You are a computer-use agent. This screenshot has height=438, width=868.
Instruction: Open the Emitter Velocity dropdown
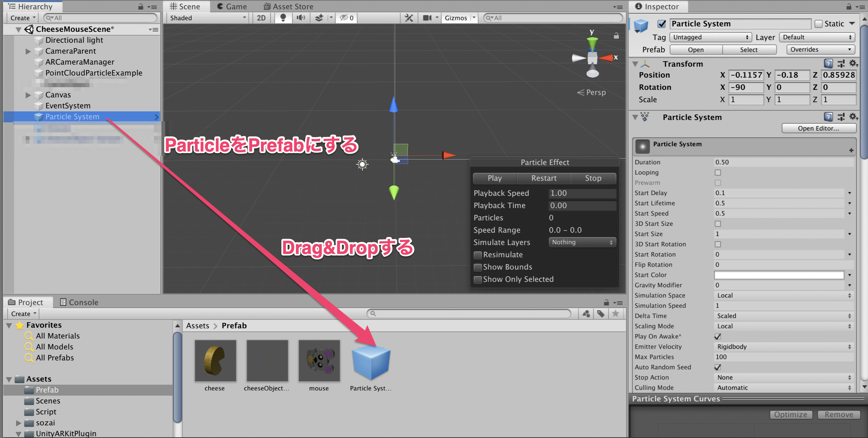point(783,347)
